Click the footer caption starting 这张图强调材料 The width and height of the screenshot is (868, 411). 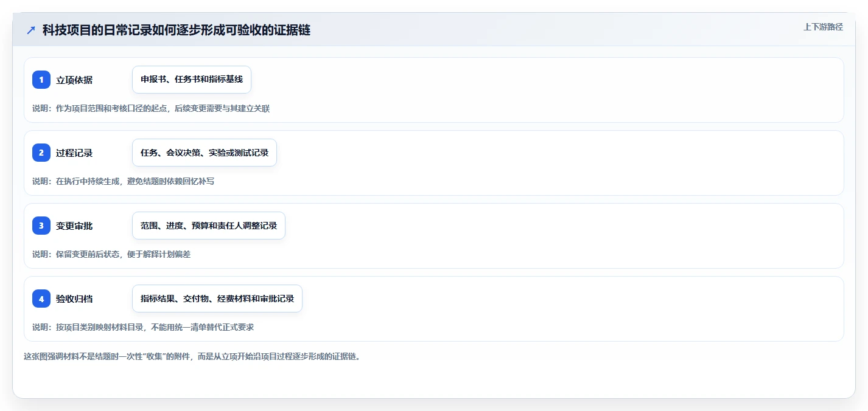pos(192,356)
